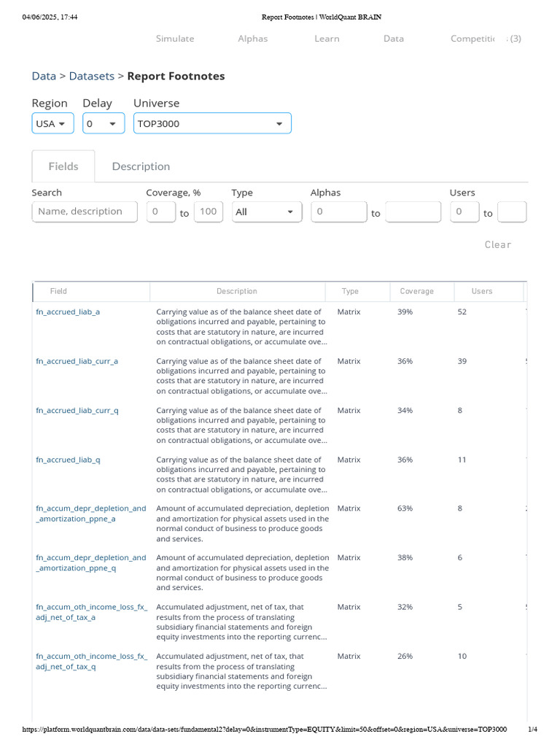Image resolution: width=560 pixels, height=747 pixels.
Task: Click the Clear filters button
Action: point(497,244)
